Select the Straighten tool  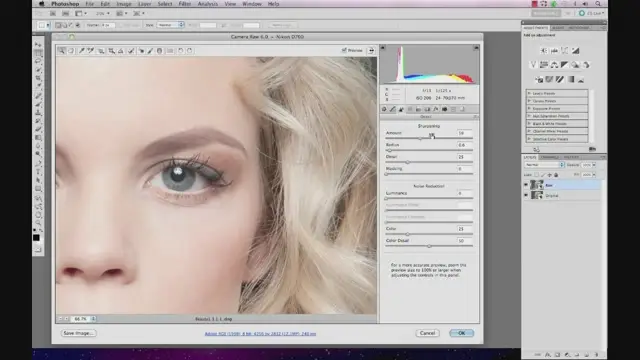tap(121, 51)
